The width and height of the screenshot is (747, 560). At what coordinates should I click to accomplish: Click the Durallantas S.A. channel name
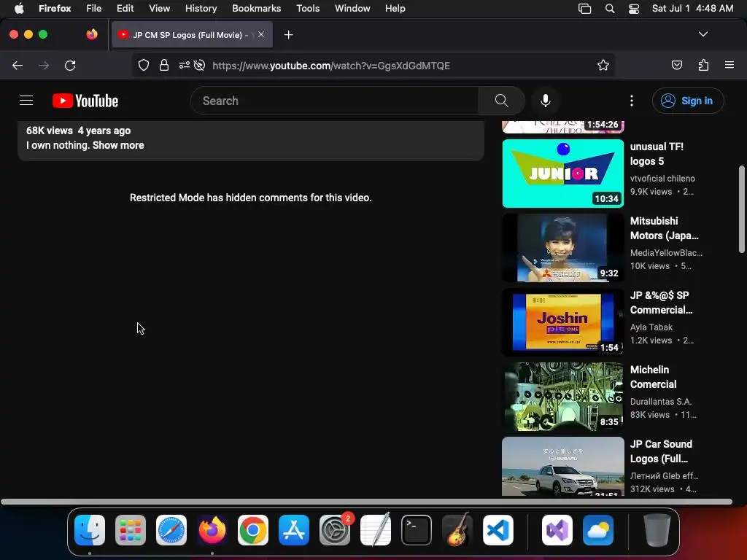[661, 401]
